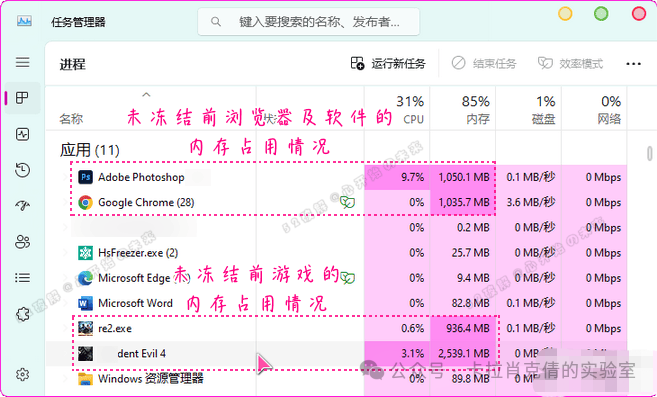Image resolution: width=657 pixels, height=397 pixels.
Task: Open the Performance sidebar icon
Action: (x=22, y=134)
